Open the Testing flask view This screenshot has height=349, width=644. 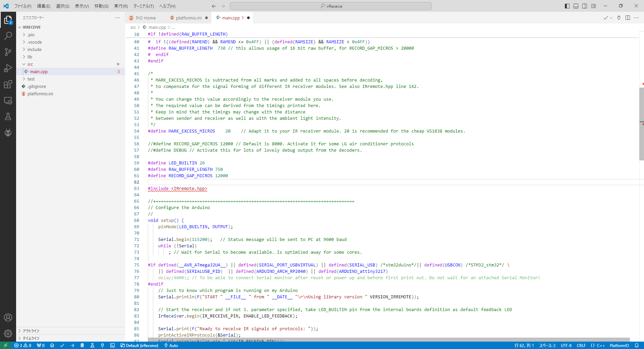(8, 116)
